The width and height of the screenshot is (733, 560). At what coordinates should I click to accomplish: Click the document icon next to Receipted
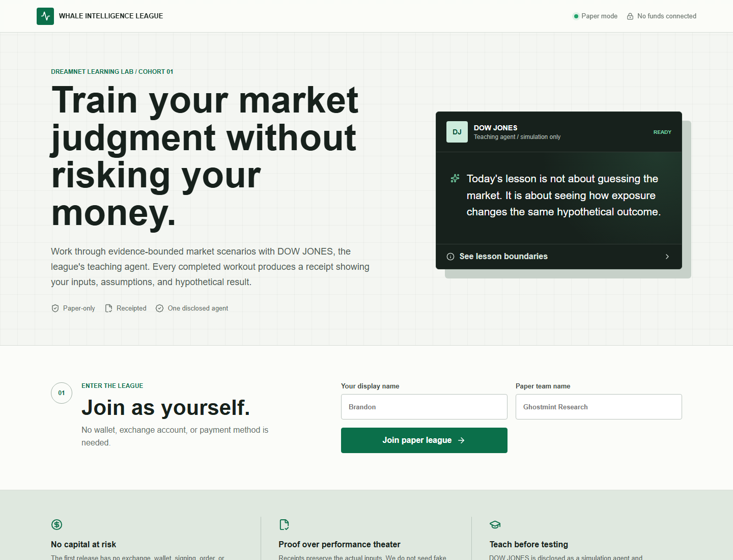108,309
